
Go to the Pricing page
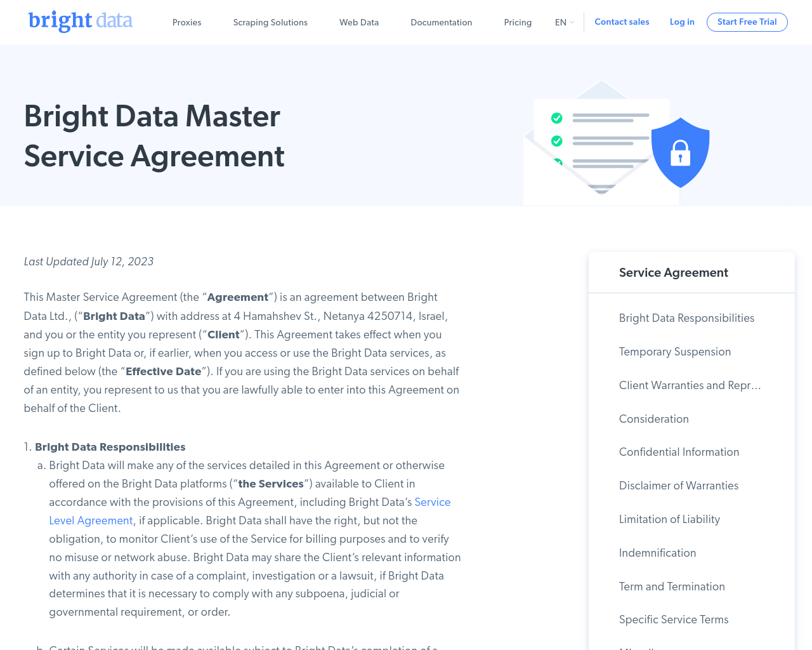tap(518, 22)
